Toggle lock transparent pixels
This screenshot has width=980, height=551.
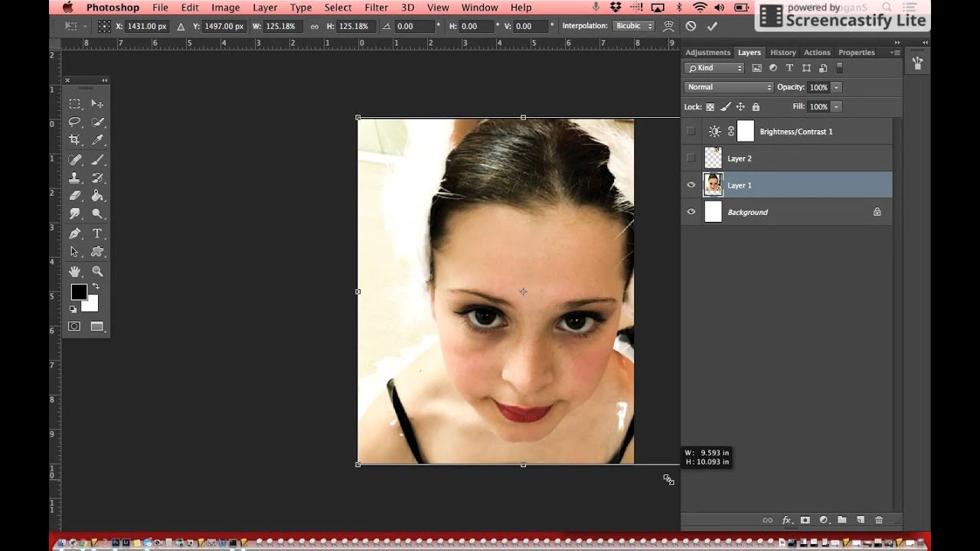pos(710,107)
